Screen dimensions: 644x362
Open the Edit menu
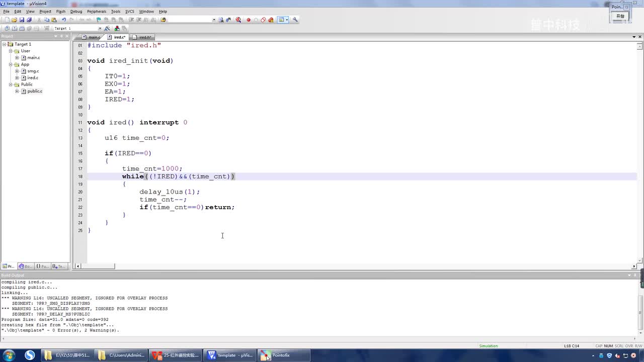18,11
